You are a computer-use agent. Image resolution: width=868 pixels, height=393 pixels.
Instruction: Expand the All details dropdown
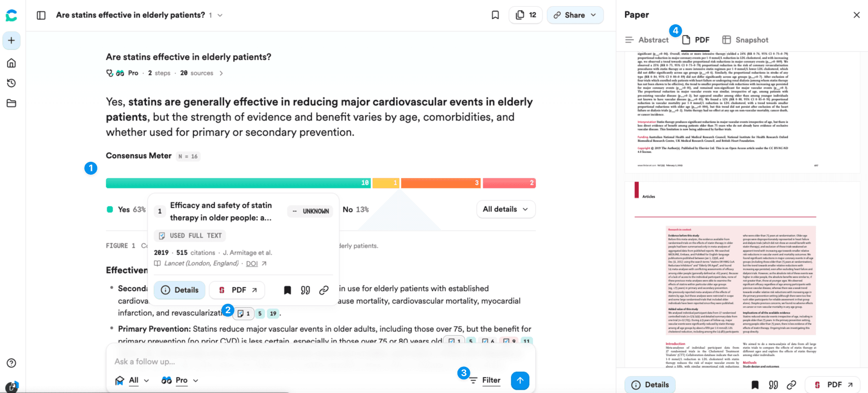[x=505, y=209]
